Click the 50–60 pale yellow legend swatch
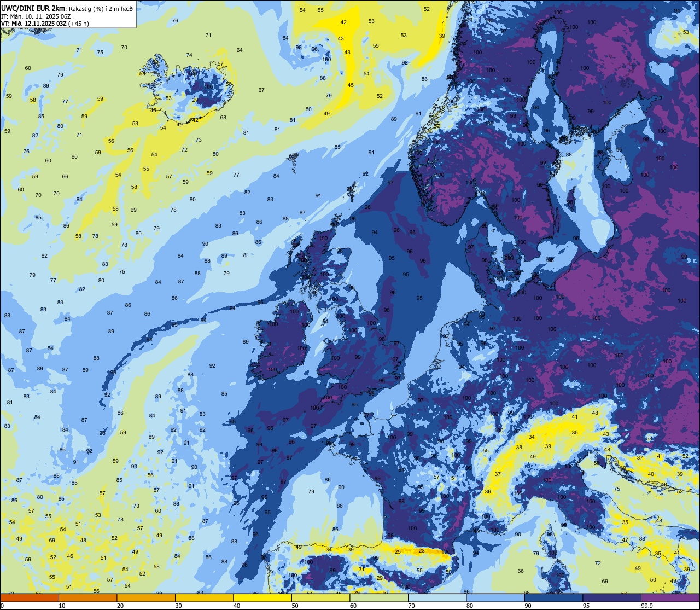The image size is (700, 610). (320, 597)
